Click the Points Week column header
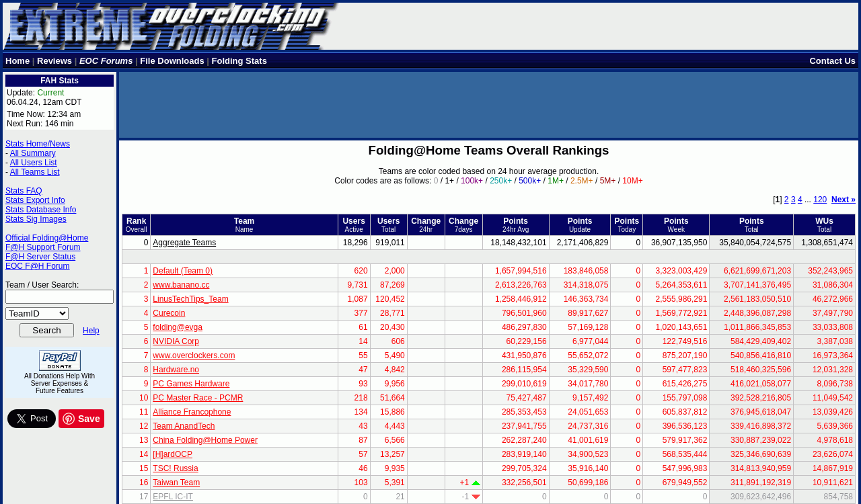This screenshot has height=504, width=861. click(676, 225)
